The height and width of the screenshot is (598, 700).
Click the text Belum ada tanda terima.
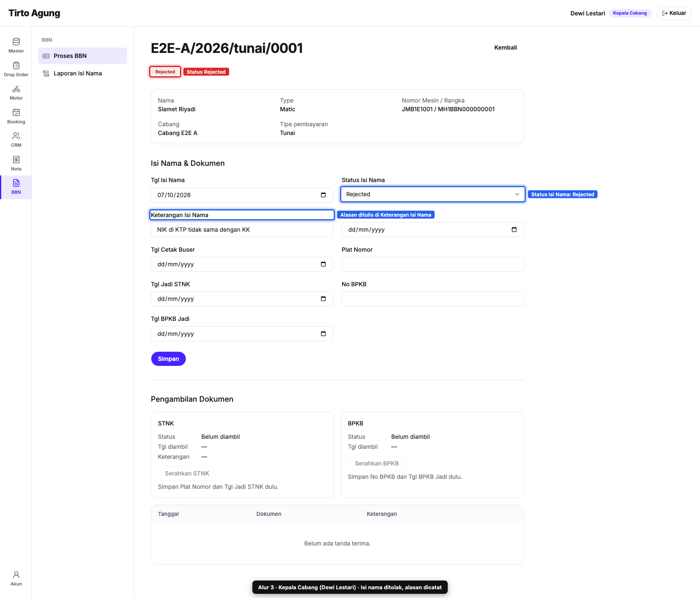click(337, 543)
